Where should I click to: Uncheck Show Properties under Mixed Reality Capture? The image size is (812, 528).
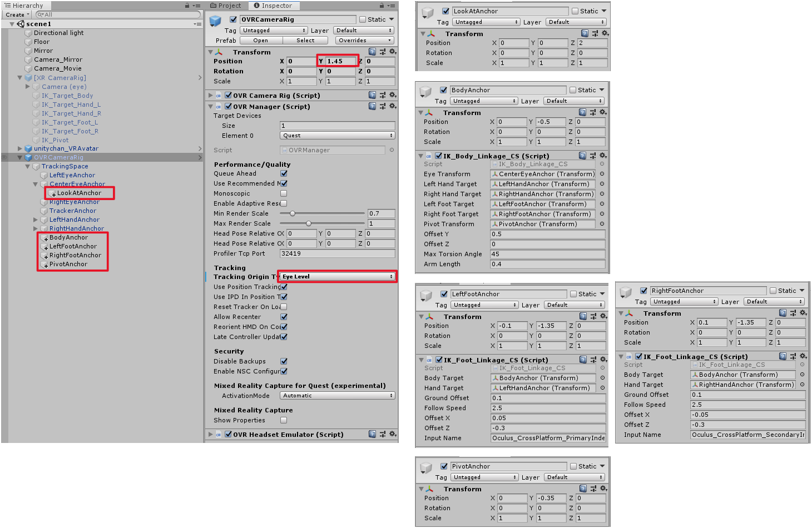coord(284,420)
